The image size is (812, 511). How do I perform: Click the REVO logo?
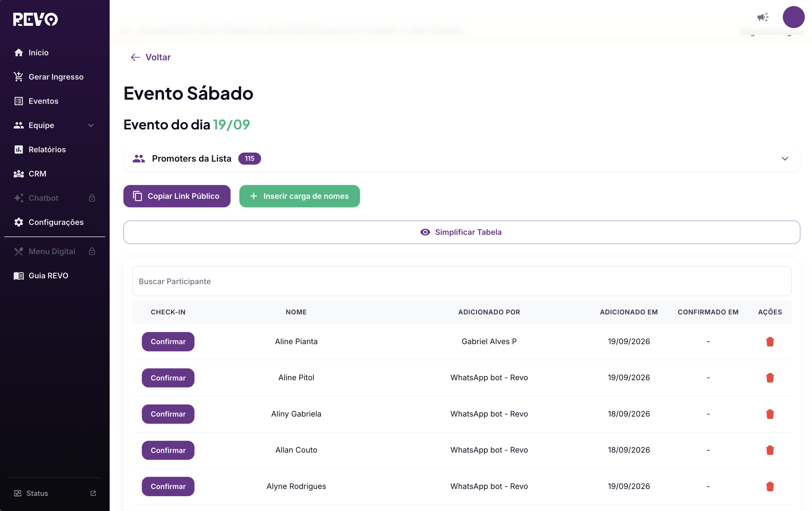pyautogui.click(x=36, y=19)
